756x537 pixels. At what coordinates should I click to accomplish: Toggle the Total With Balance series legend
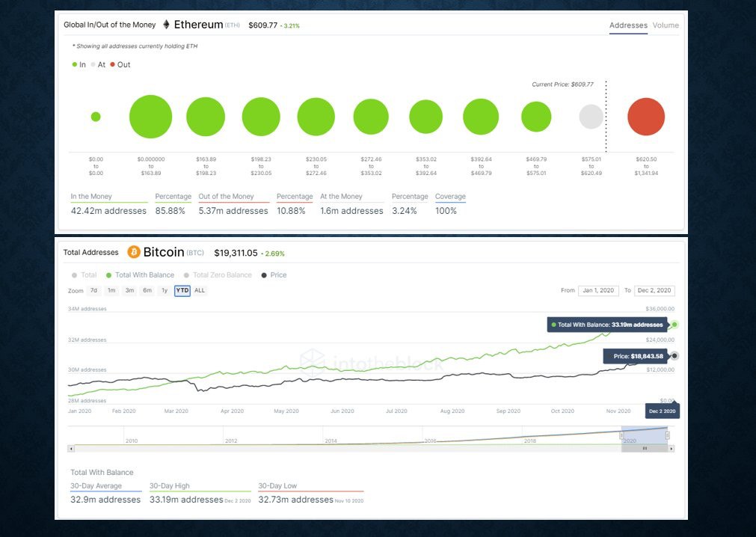click(x=141, y=275)
